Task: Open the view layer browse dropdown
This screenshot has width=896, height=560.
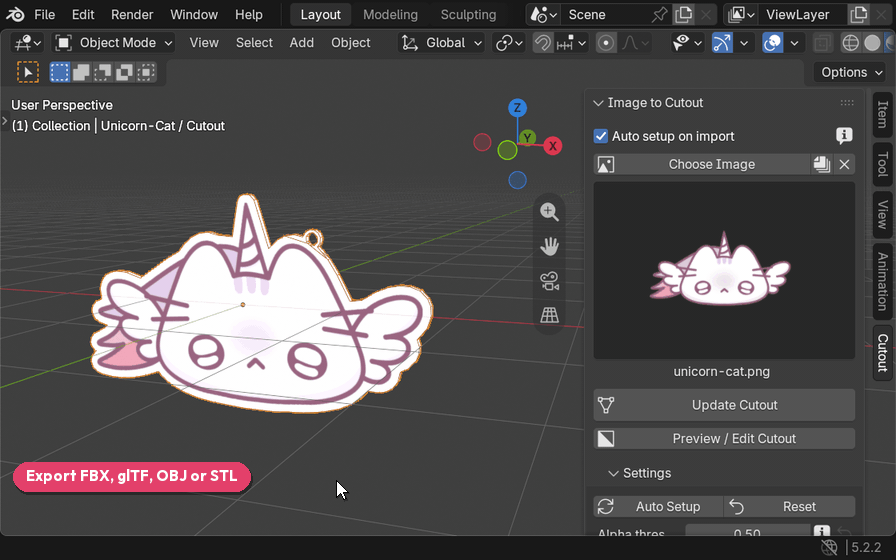Action: (742, 14)
